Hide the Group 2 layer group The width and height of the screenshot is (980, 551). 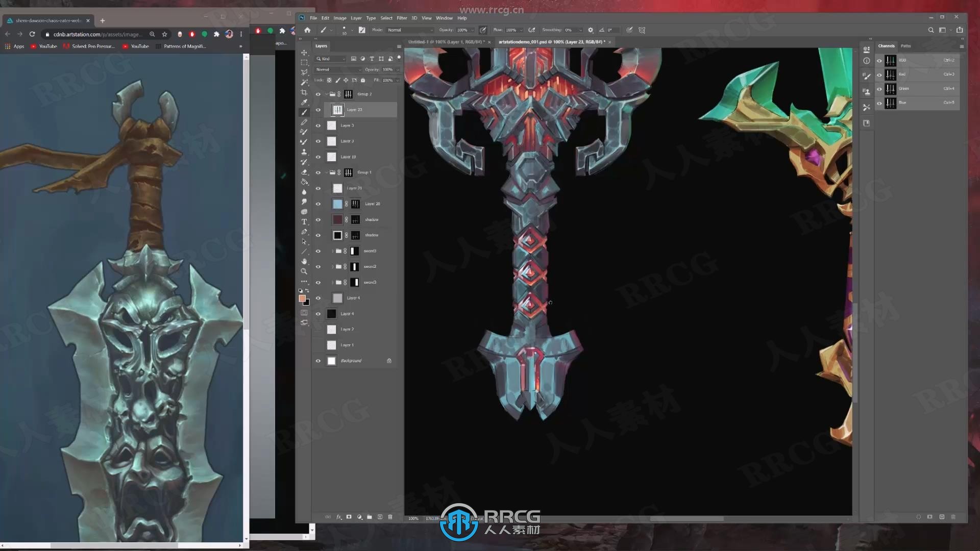tap(318, 94)
